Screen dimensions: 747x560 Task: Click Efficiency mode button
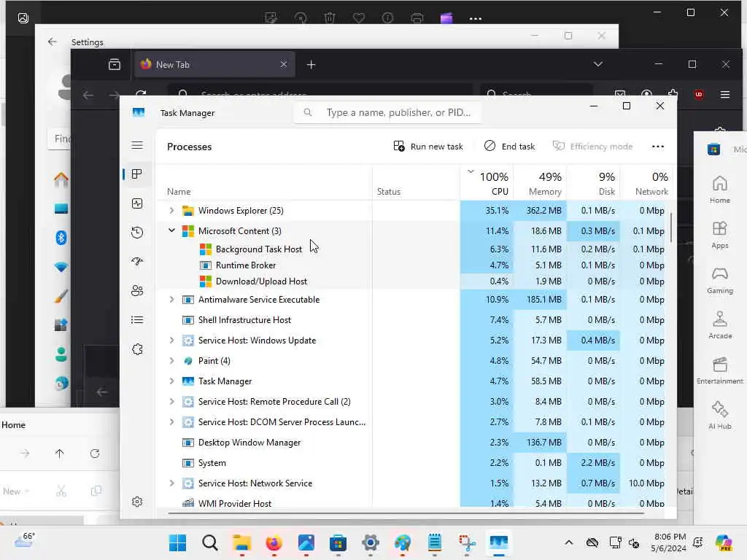[x=592, y=146]
